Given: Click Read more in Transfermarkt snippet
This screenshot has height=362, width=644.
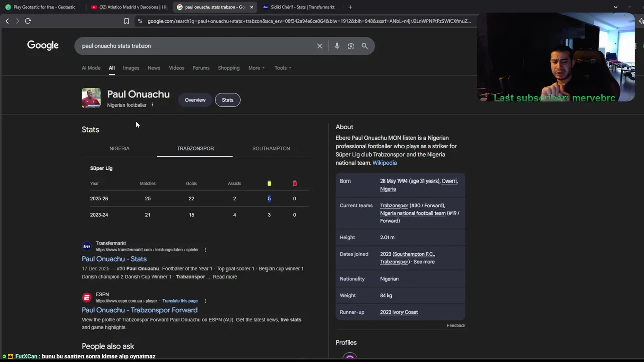Looking at the screenshot, I should coord(225,277).
